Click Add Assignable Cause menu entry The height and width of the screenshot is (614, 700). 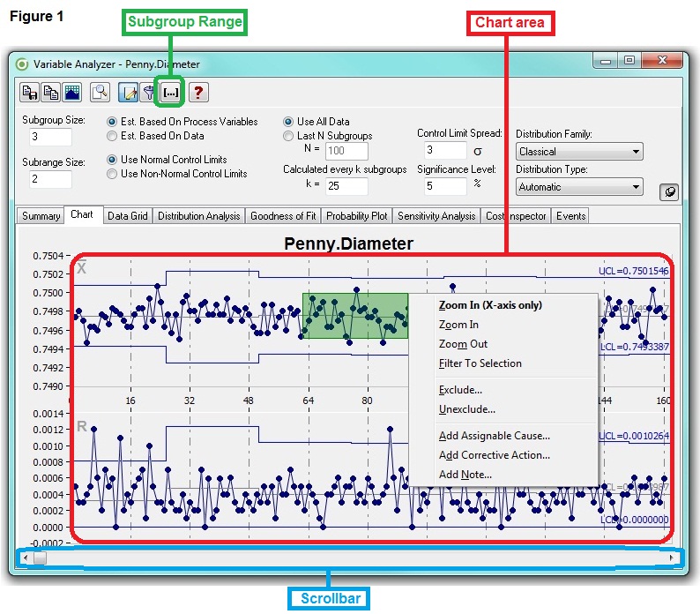[495, 436]
